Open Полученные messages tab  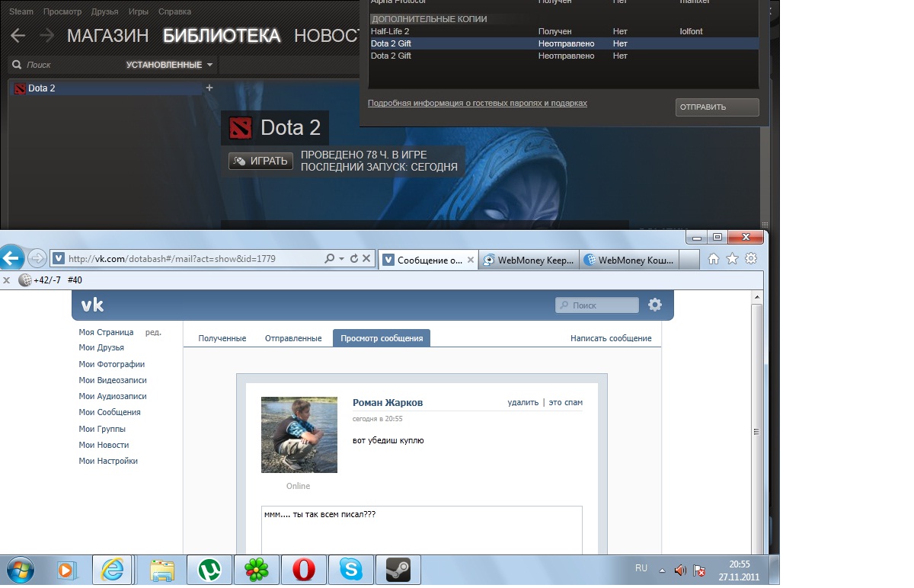point(222,338)
